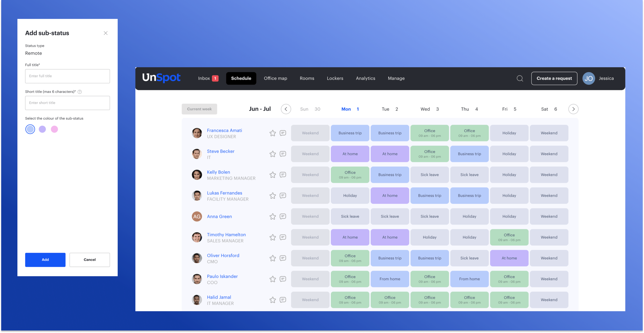644x333 pixels.
Task: Star Timothy Hamelton as favorite
Action: click(273, 237)
